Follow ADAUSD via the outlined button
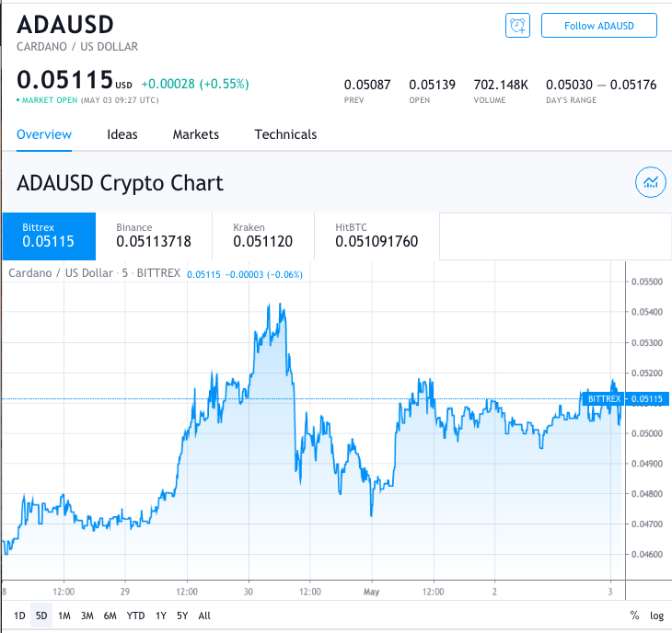Screen dimensions: 672x633 [598, 26]
